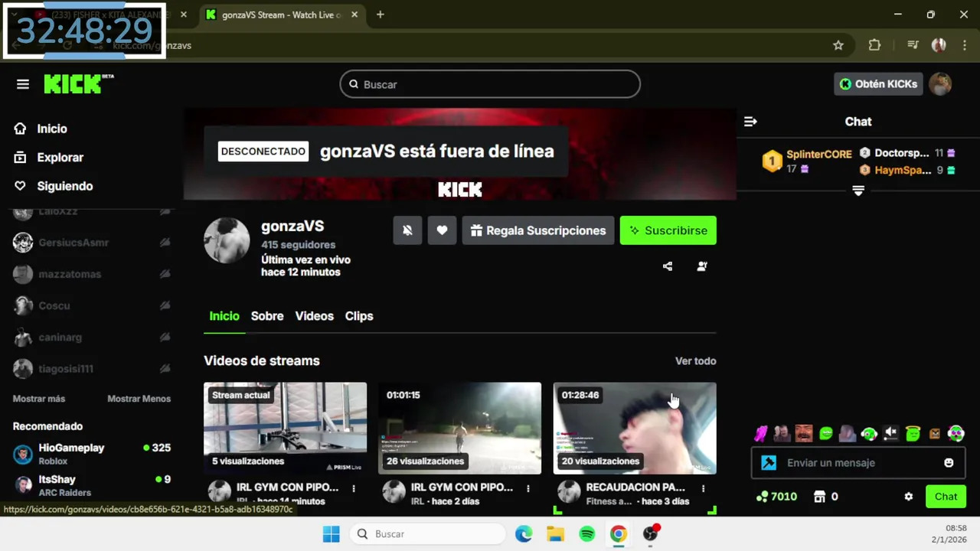
Task: Switch to the Videos tab
Action: click(x=315, y=316)
